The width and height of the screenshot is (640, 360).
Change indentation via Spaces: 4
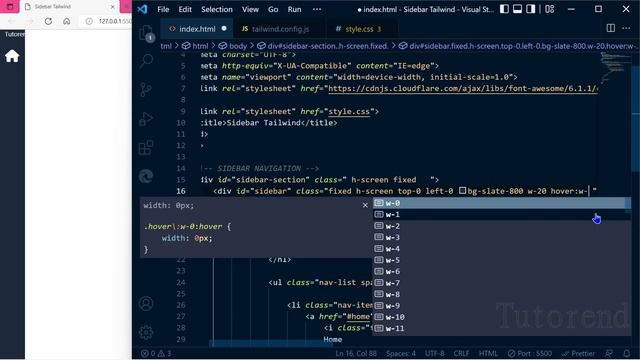point(401,353)
